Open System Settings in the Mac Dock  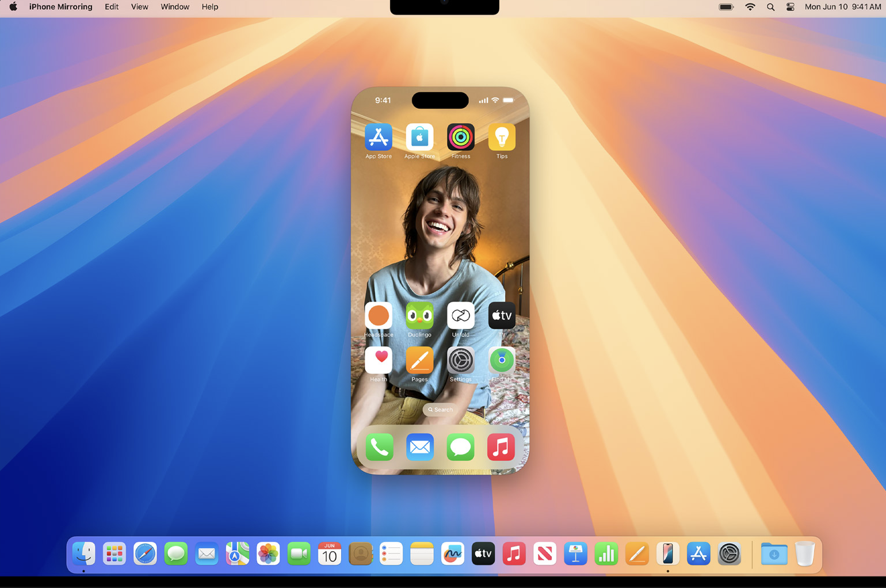[x=730, y=554]
